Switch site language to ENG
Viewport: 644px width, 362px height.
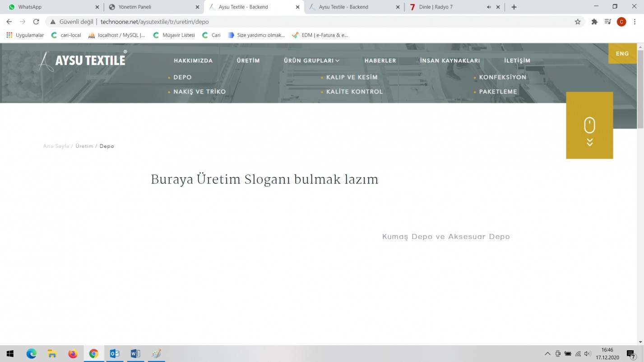click(622, 53)
